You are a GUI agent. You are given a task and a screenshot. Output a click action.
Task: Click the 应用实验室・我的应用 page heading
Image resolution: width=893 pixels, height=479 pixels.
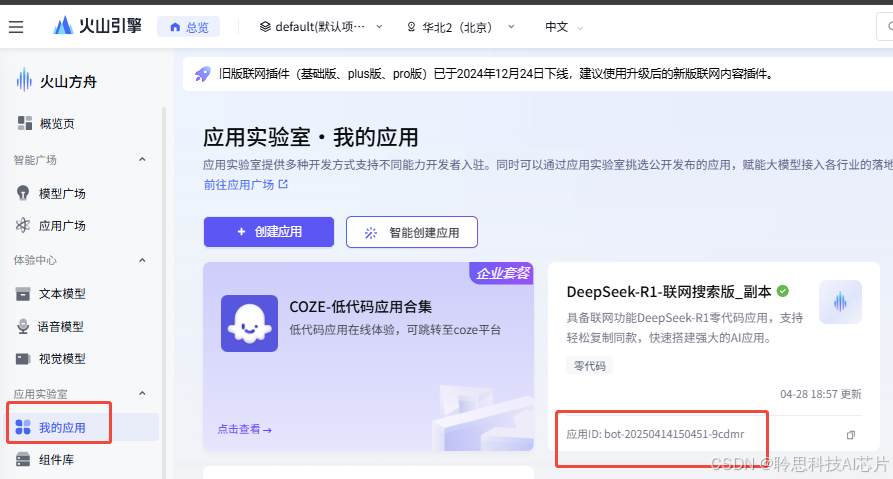point(310,137)
